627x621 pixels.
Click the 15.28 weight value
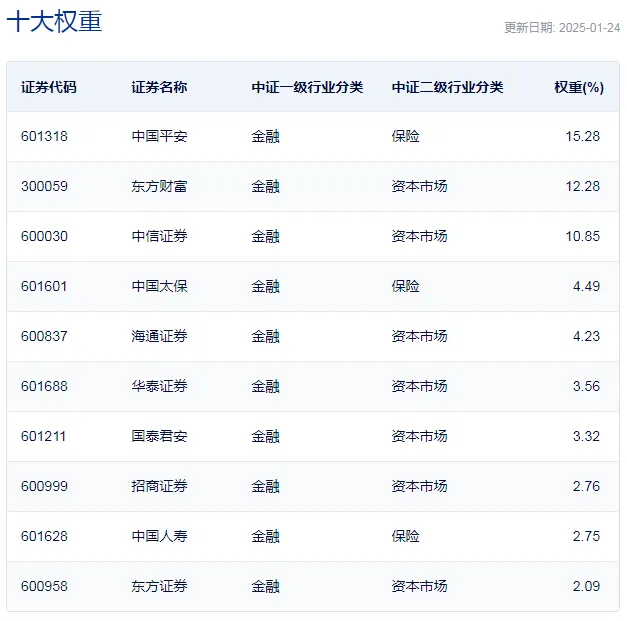click(x=582, y=136)
